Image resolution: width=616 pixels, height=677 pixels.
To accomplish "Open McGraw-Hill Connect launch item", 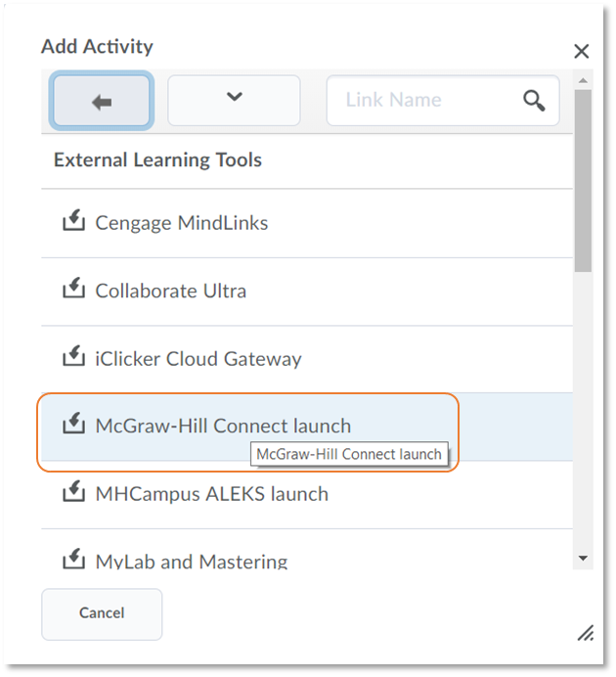I will coord(307,427).
